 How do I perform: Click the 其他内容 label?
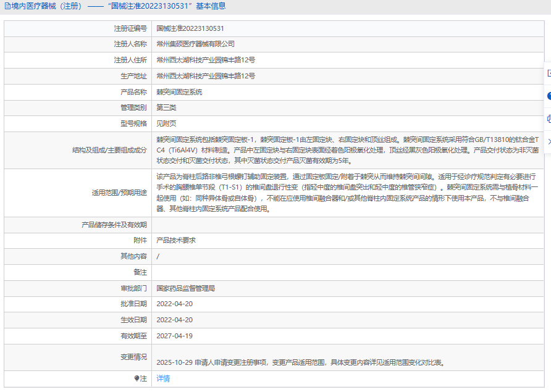[x=133, y=256]
